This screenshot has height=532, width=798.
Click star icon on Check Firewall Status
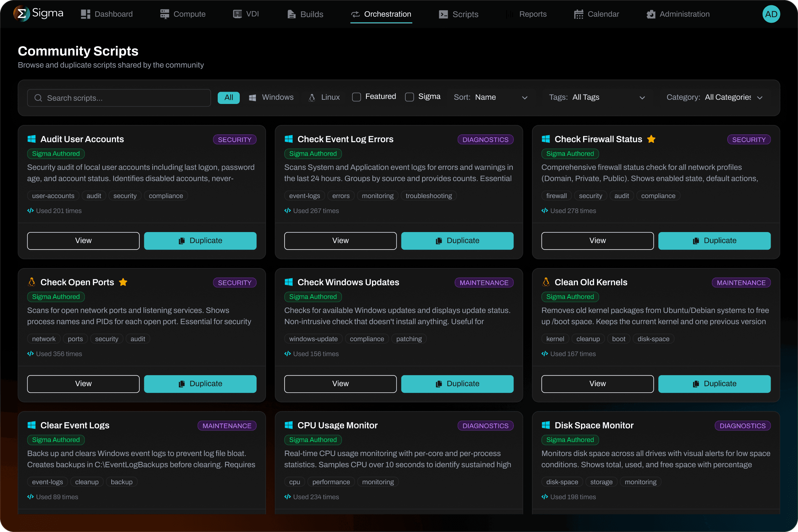pos(651,139)
